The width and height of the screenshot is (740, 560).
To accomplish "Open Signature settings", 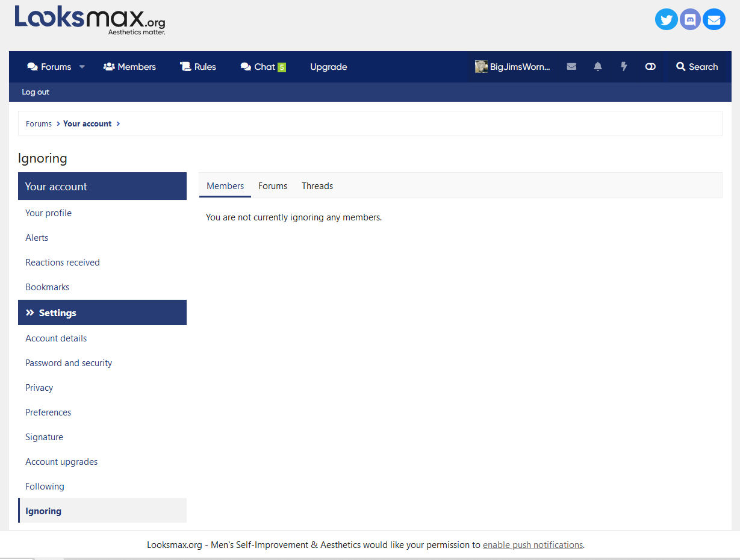I will [102, 437].
